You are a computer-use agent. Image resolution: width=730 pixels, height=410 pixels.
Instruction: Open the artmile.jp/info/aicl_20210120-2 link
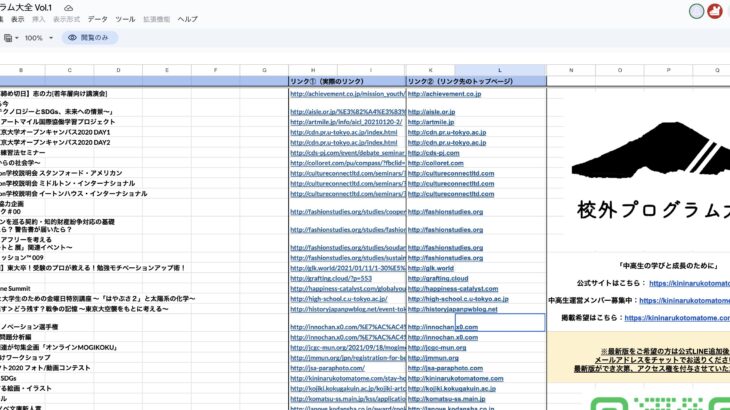coord(346,122)
